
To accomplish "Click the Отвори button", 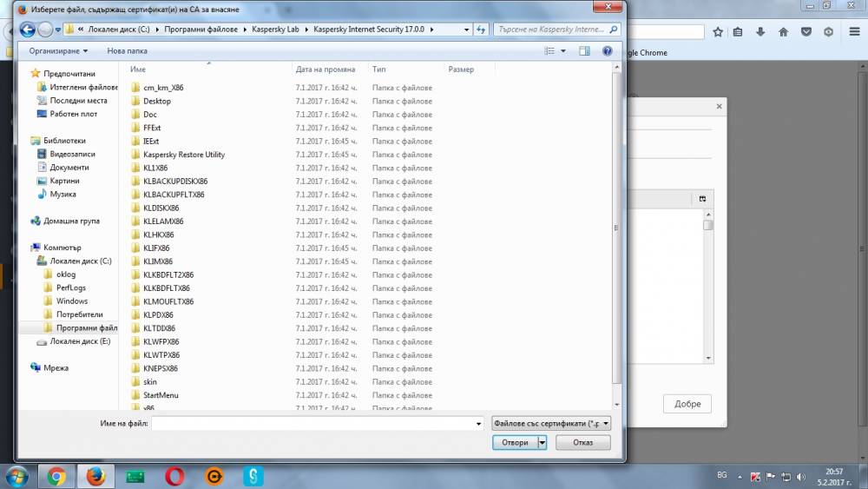I will tap(515, 442).
